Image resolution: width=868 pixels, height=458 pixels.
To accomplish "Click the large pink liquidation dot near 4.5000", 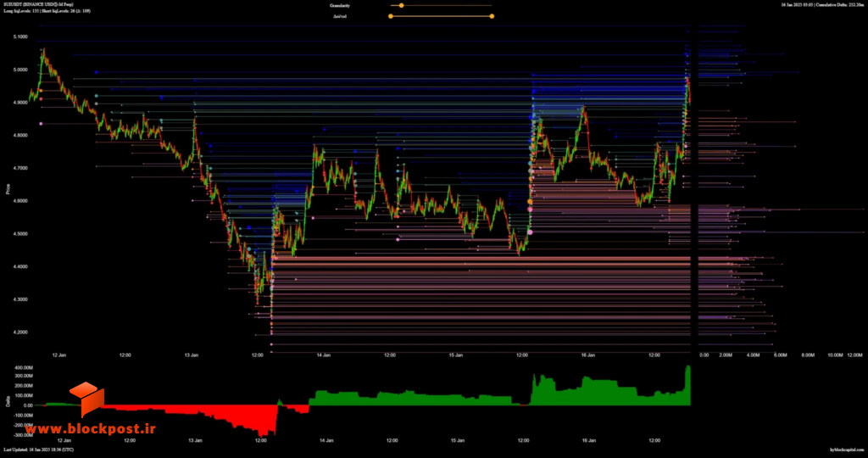I will (530, 232).
